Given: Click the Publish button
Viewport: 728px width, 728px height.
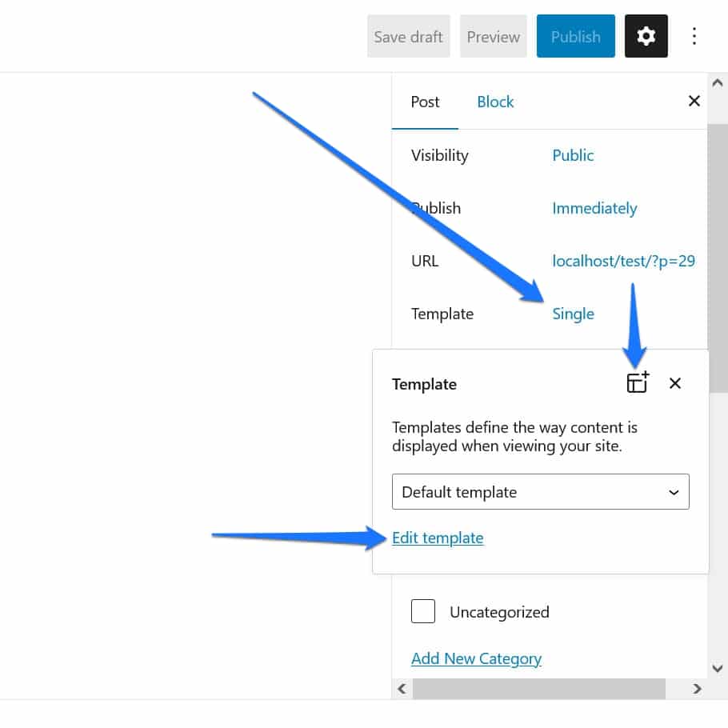Looking at the screenshot, I should (575, 36).
